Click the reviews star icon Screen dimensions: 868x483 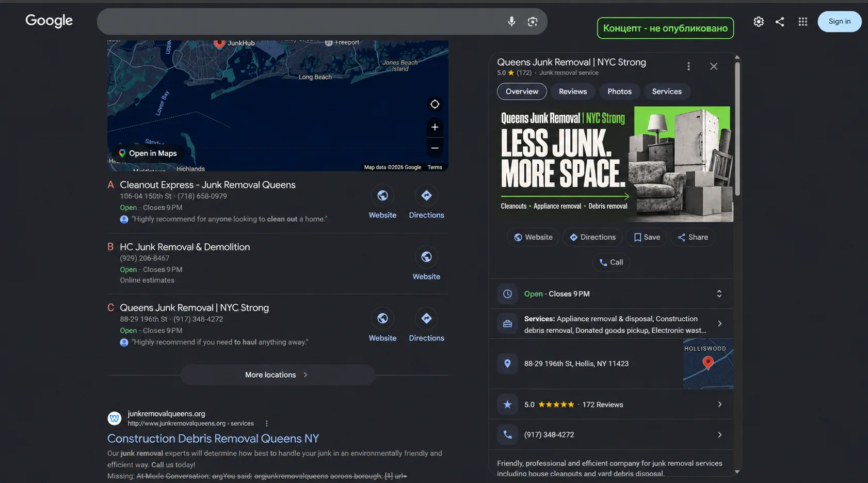click(508, 404)
